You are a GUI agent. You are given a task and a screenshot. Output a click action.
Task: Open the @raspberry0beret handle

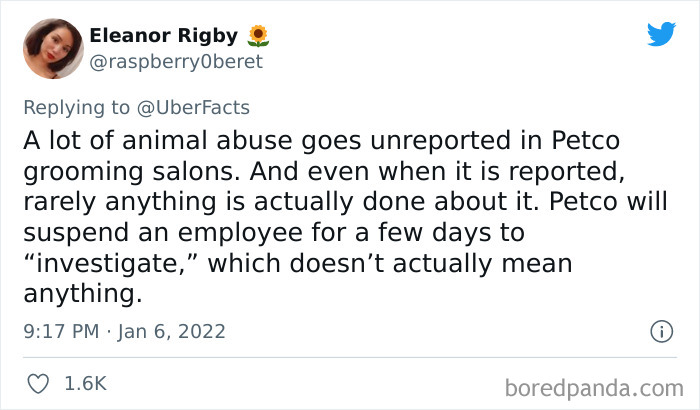pos(176,61)
